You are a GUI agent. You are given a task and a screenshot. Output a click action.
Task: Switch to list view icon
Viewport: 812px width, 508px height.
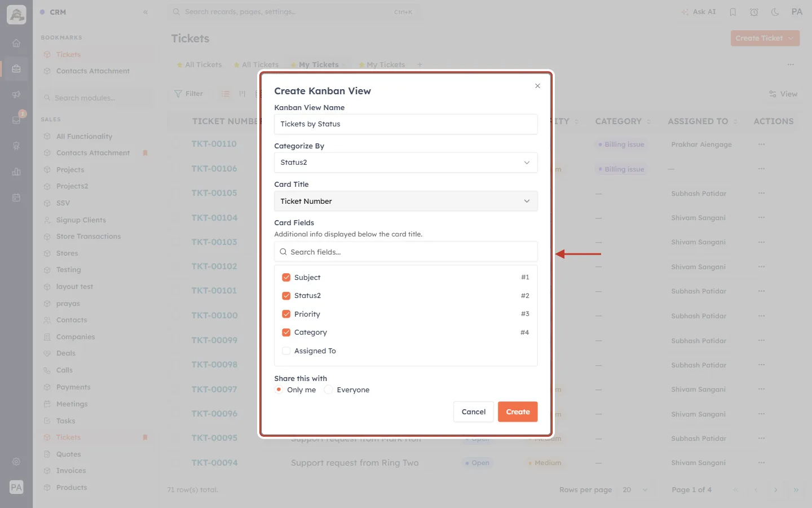(x=226, y=94)
